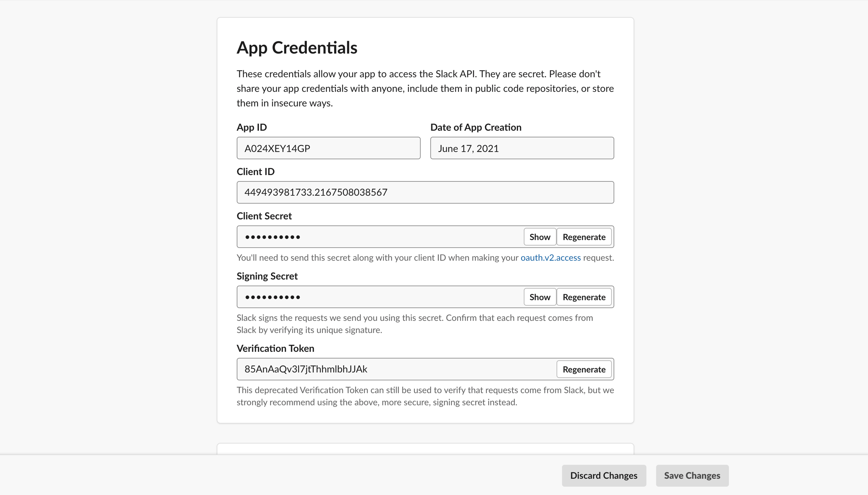Regenerate the Signing Secret
This screenshot has width=868, height=495.
pos(584,297)
